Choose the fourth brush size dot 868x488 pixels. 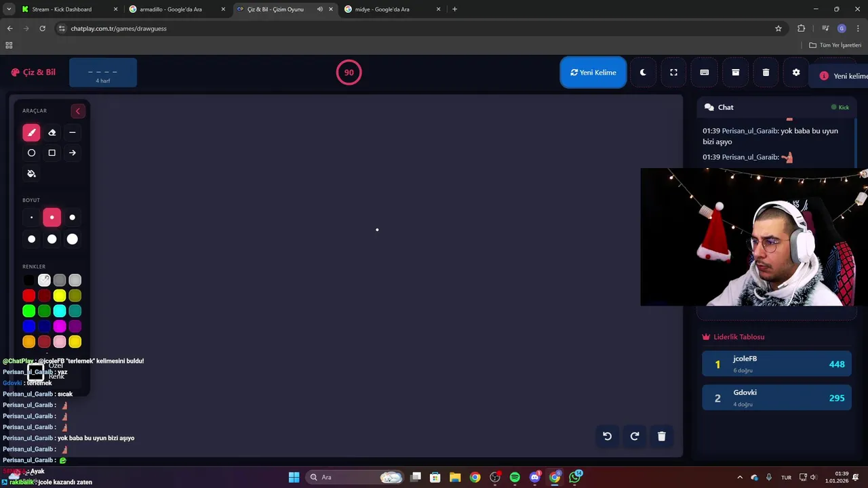pos(31,239)
